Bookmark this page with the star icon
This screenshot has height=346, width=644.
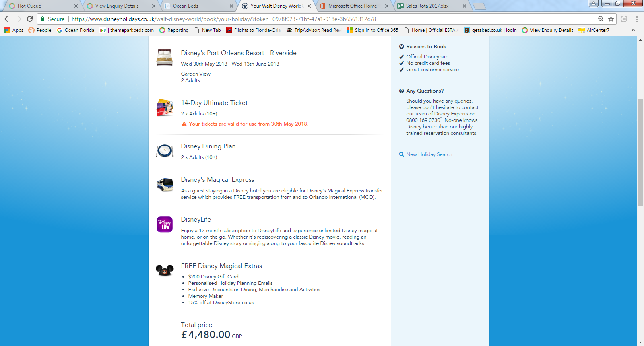click(x=611, y=19)
